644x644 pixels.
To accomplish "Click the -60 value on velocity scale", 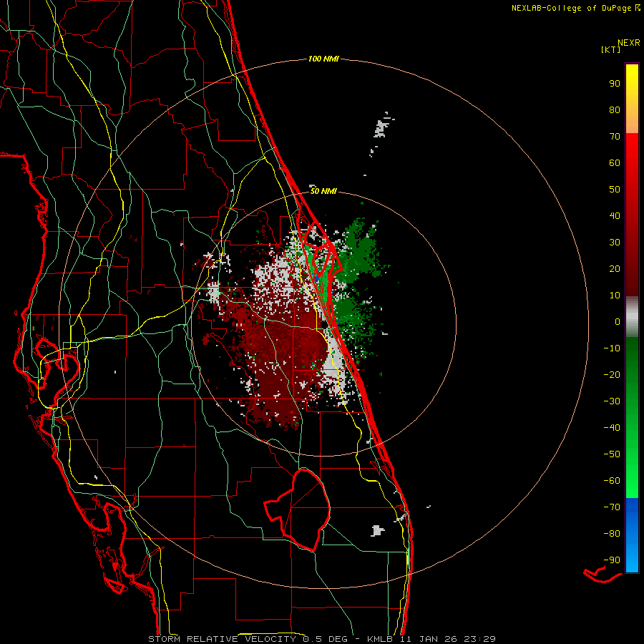I will click(612, 481).
